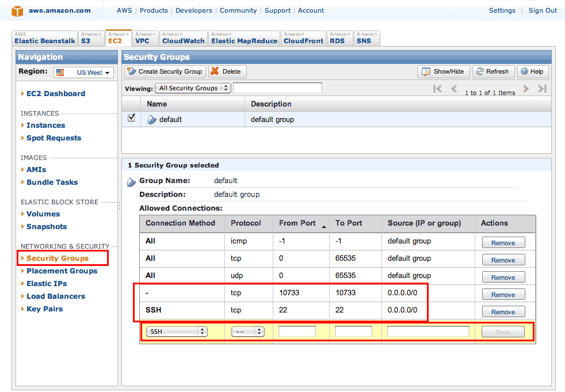Image resolution: width=565 pixels, height=392 pixels.
Task: Switch to Elastic MapReduce tab
Action: point(245,38)
